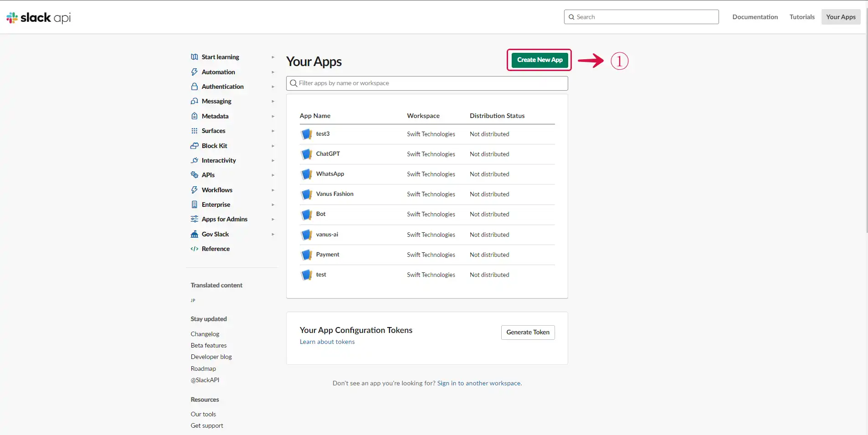Open Apps for Admins sidebar item
This screenshot has height=435, width=868.
[x=225, y=219]
